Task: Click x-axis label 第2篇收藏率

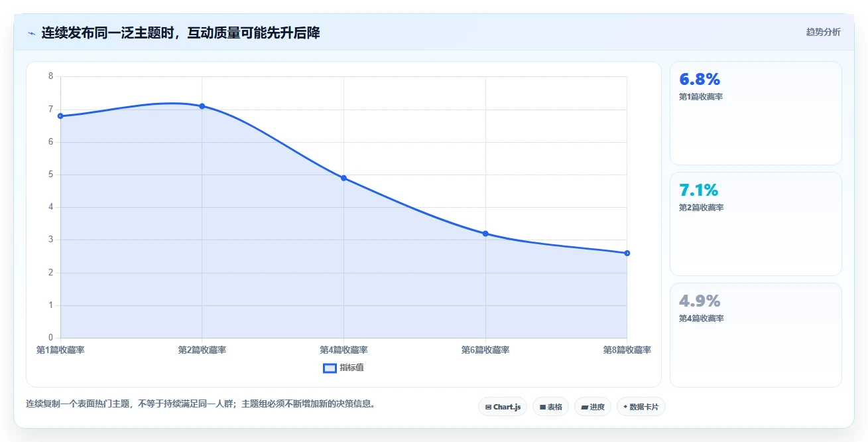Action: click(x=202, y=350)
